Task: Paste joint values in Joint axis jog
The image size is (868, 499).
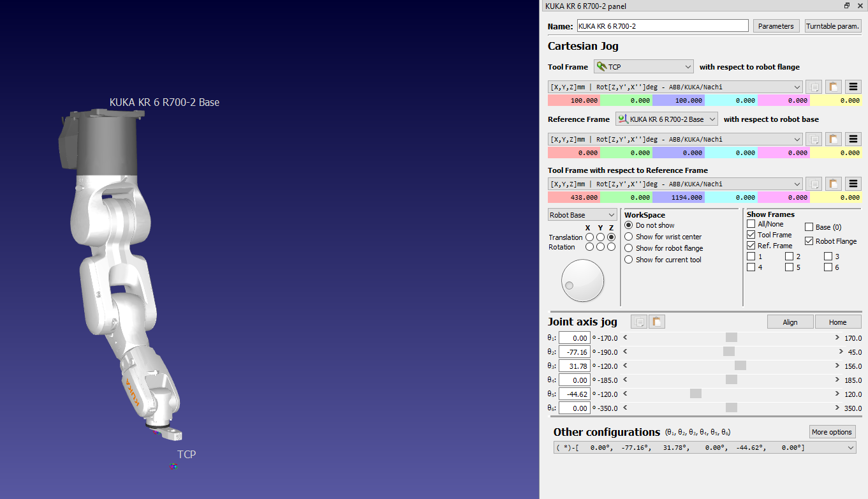Action: click(x=657, y=322)
